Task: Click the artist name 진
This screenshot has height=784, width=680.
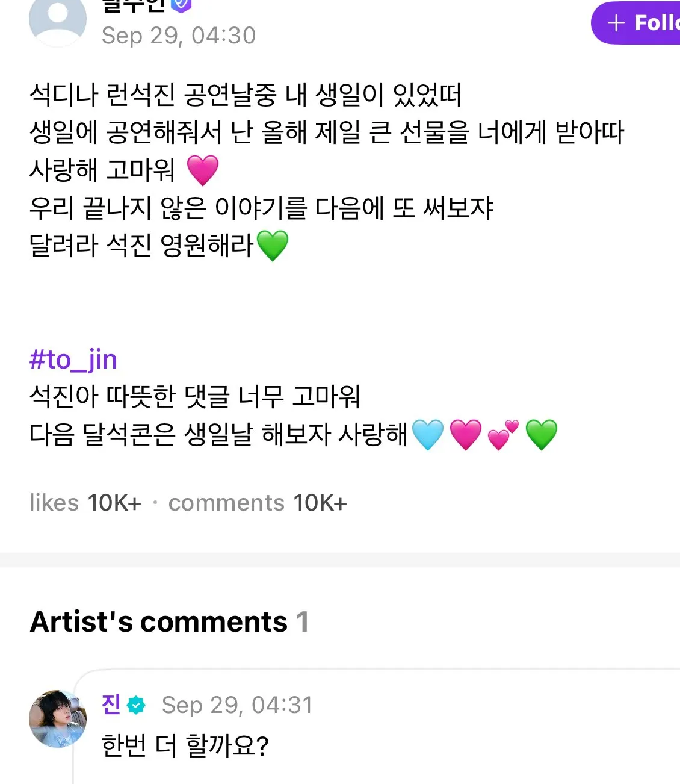Action: pos(111,705)
